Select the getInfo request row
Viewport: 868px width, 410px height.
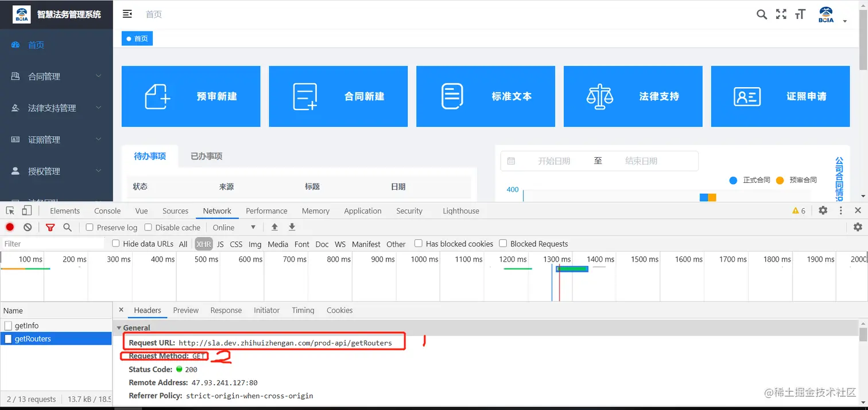pyautogui.click(x=56, y=326)
